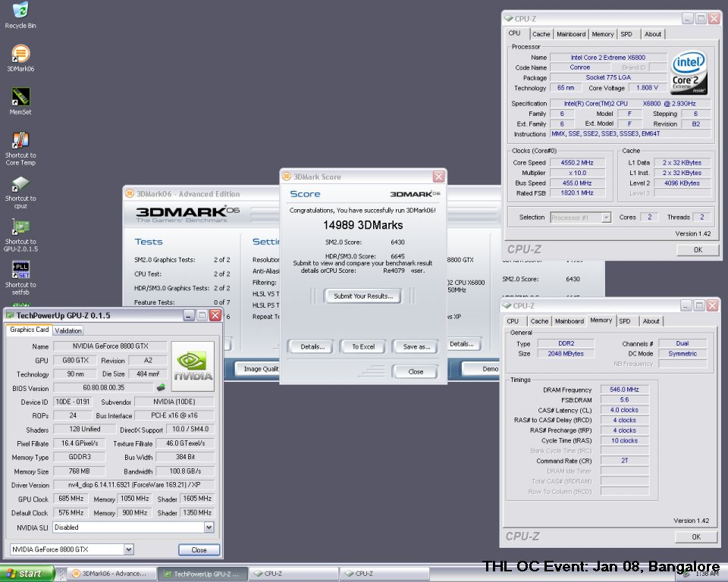The height and width of the screenshot is (582, 728).
Task: Expand the NVIDIA SLI dropdown
Action: (x=209, y=527)
